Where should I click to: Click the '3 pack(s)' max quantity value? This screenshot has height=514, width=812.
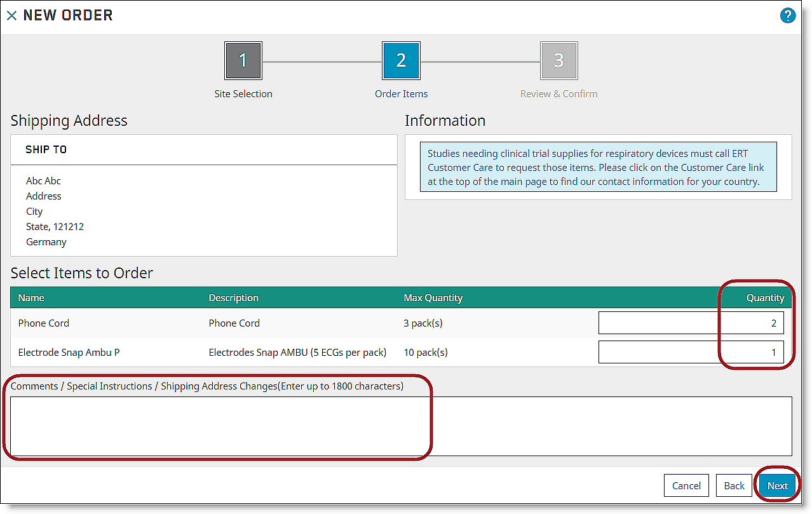(x=423, y=323)
